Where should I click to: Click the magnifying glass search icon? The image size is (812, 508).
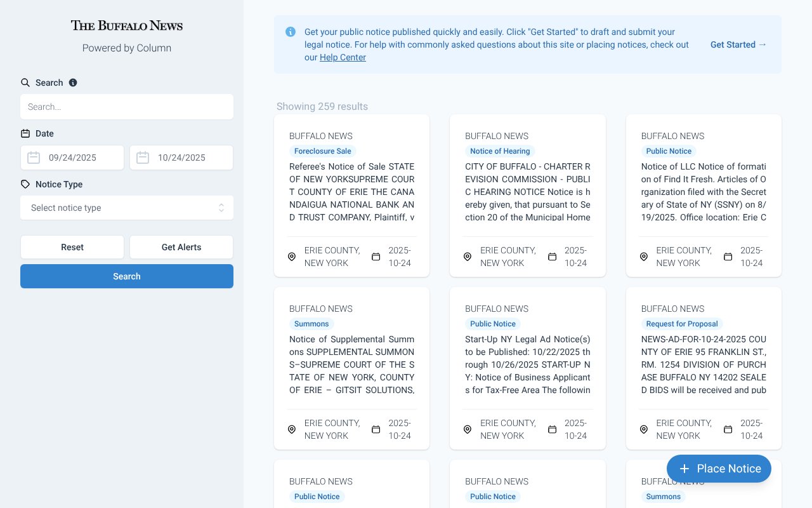tap(25, 83)
